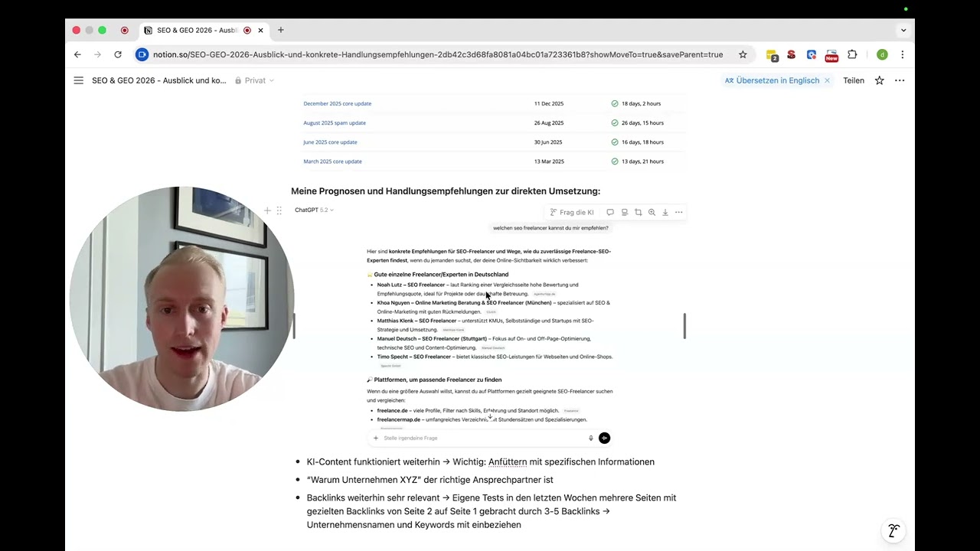Click Frag die KI on the image toolbar

(572, 212)
